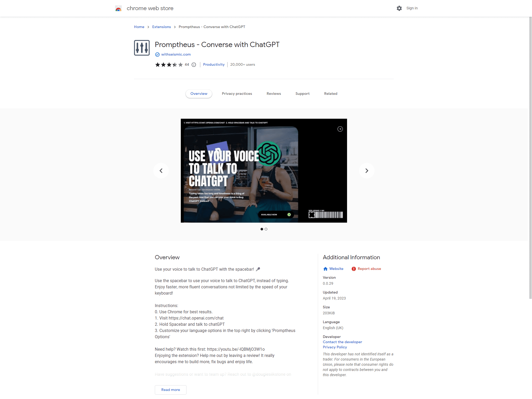Click the line '0. Use Chrome for best results.'
The image size is (532, 399).
(x=184, y=312)
